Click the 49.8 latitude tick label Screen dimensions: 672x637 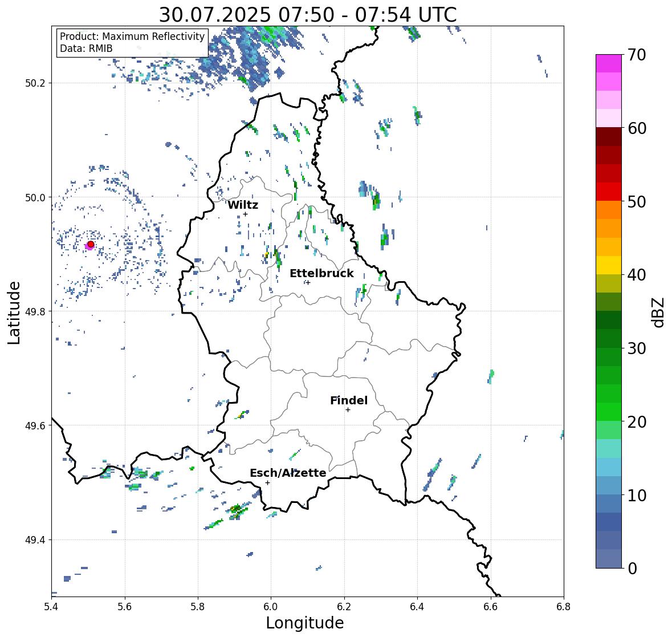coord(35,311)
